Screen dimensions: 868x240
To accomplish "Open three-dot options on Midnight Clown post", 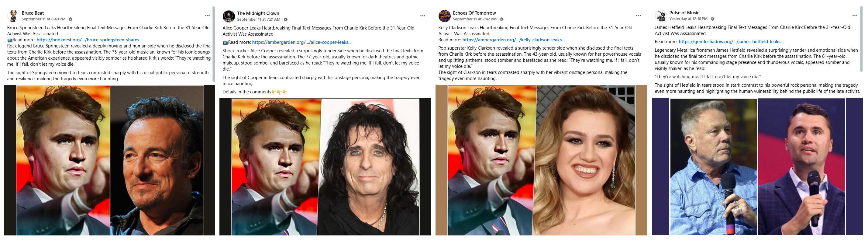I will pos(422,16).
